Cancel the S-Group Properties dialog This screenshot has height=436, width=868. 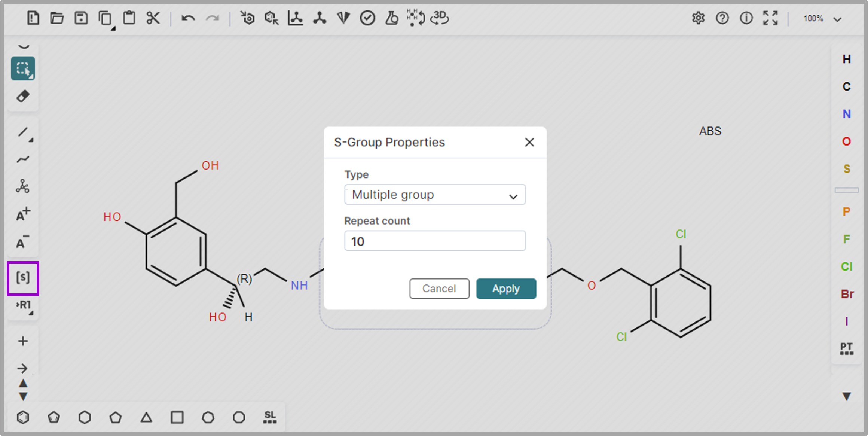[x=439, y=289]
